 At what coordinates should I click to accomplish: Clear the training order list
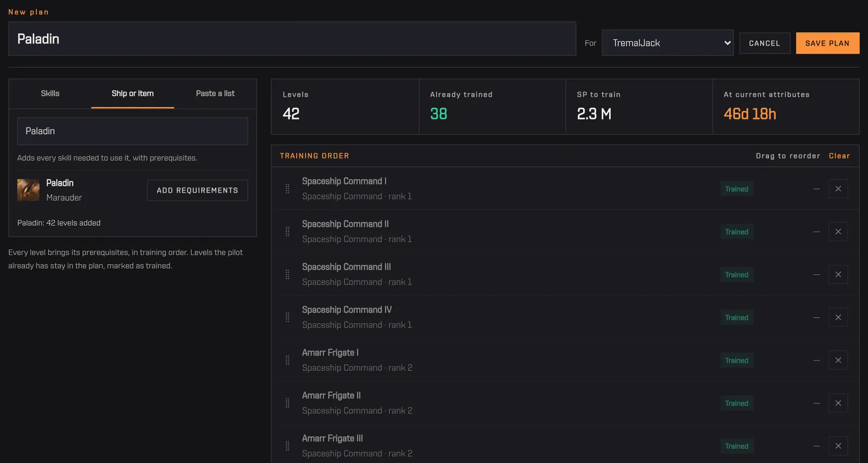pyautogui.click(x=839, y=156)
